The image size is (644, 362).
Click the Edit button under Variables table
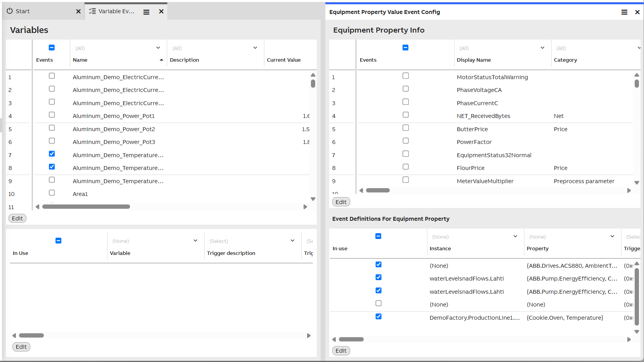click(17, 218)
